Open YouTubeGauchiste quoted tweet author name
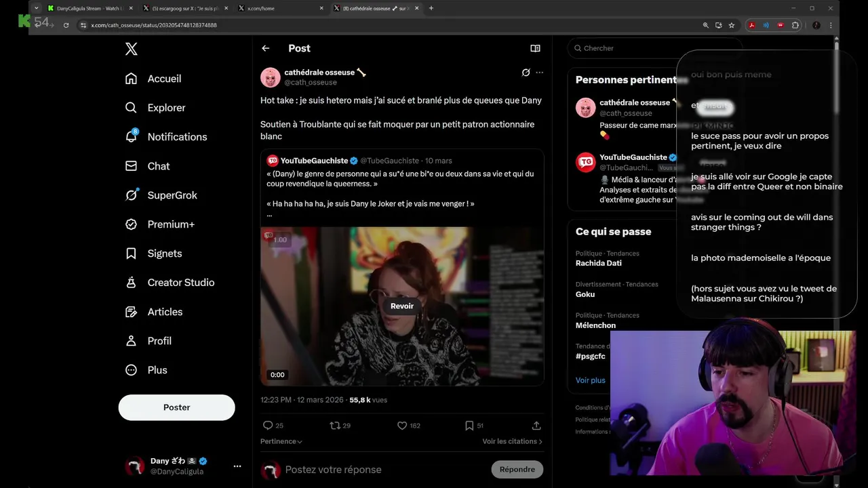This screenshot has width=868, height=488. tap(314, 161)
